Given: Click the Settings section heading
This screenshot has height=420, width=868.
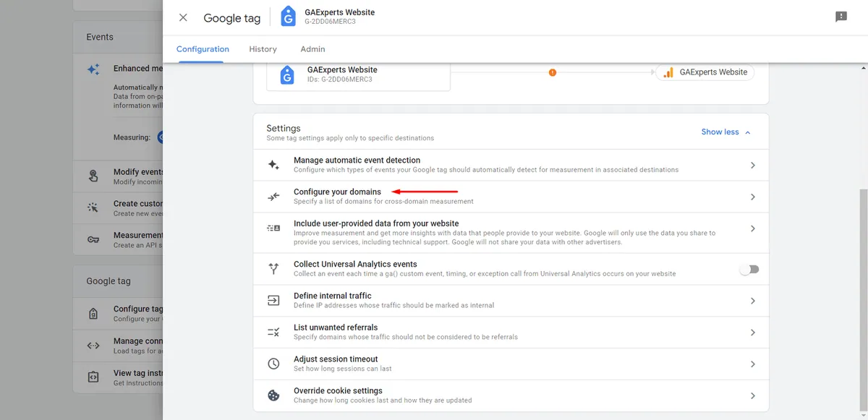Looking at the screenshot, I should (x=283, y=128).
